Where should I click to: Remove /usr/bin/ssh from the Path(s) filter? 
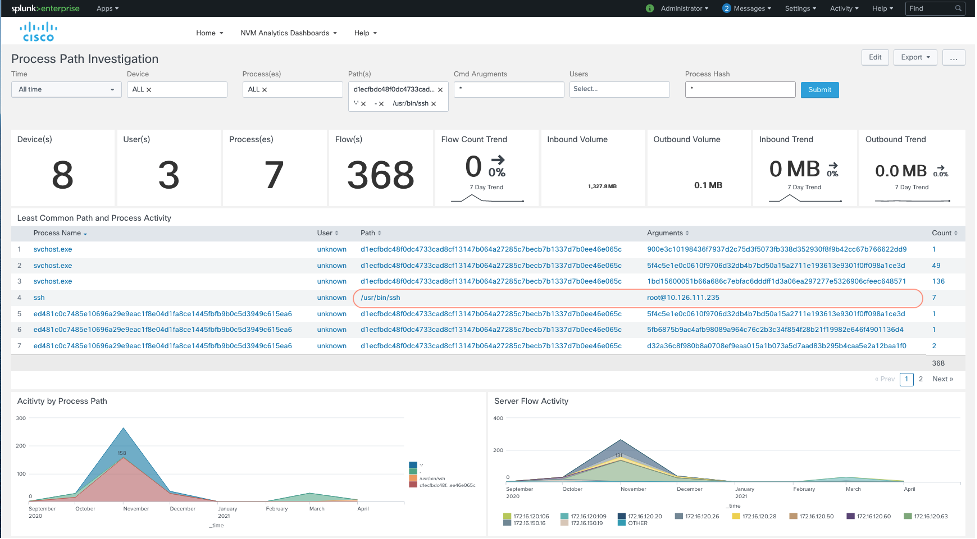433,104
